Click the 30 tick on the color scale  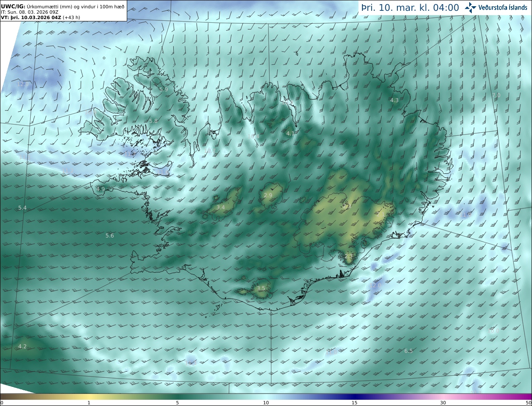443,403
